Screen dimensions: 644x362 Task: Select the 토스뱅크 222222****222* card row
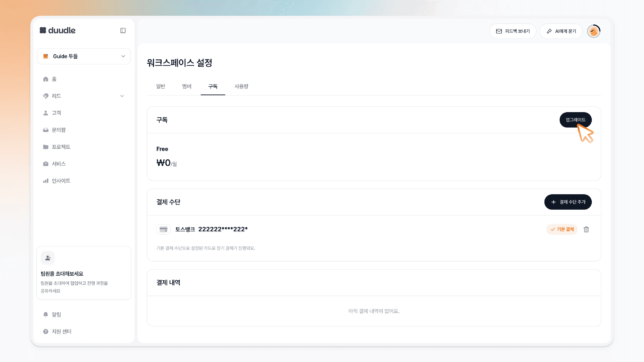[x=374, y=229]
